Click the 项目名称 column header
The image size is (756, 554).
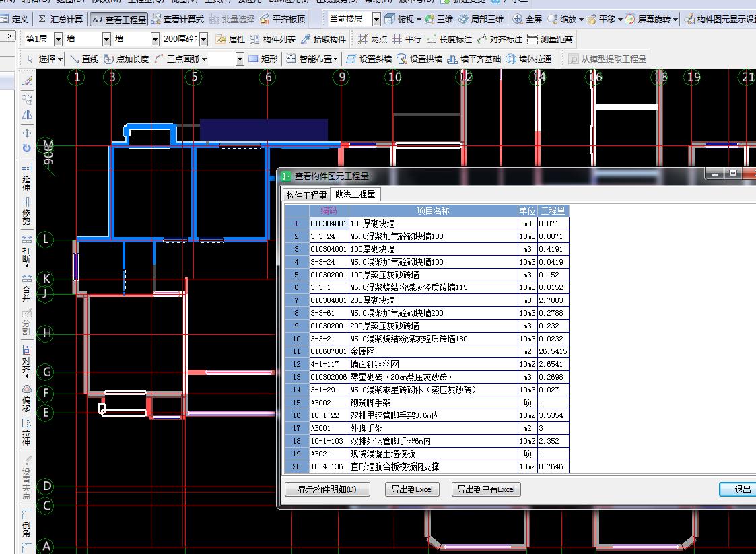pyautogui.click(x=433, y=211)
